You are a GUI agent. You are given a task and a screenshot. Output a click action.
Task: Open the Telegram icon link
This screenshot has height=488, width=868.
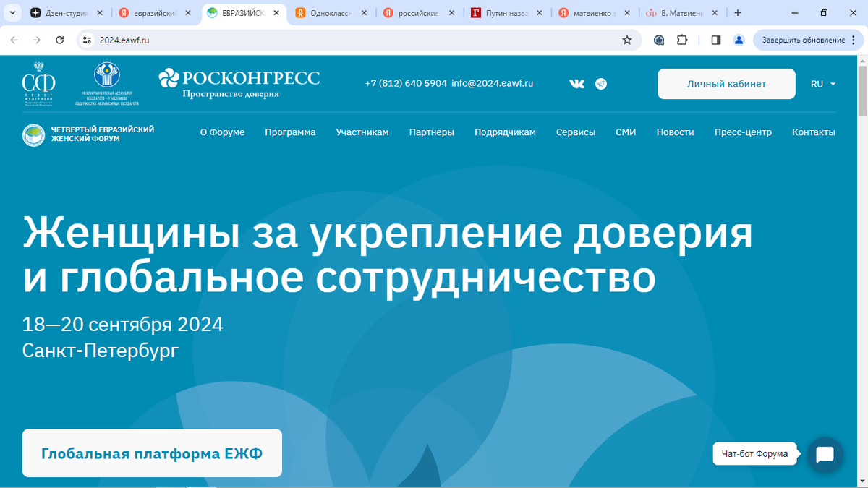pyautogui.click(x=601, y=84)
